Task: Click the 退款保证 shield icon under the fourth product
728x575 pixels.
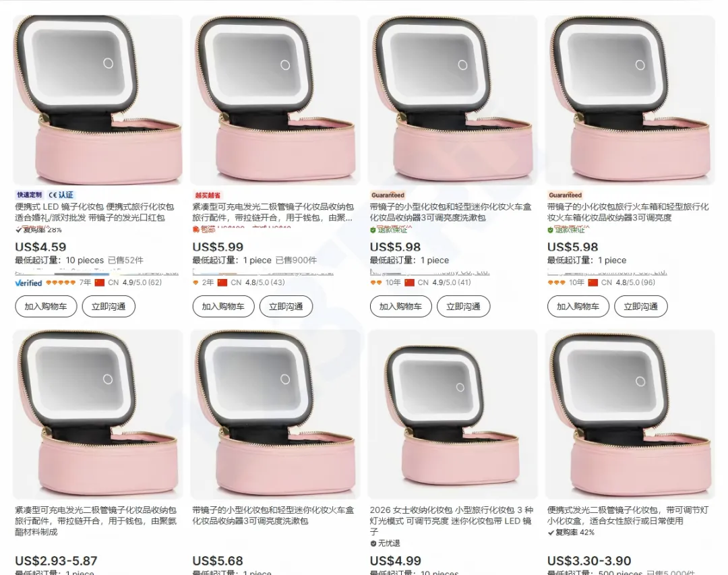Action: (550, 230)
